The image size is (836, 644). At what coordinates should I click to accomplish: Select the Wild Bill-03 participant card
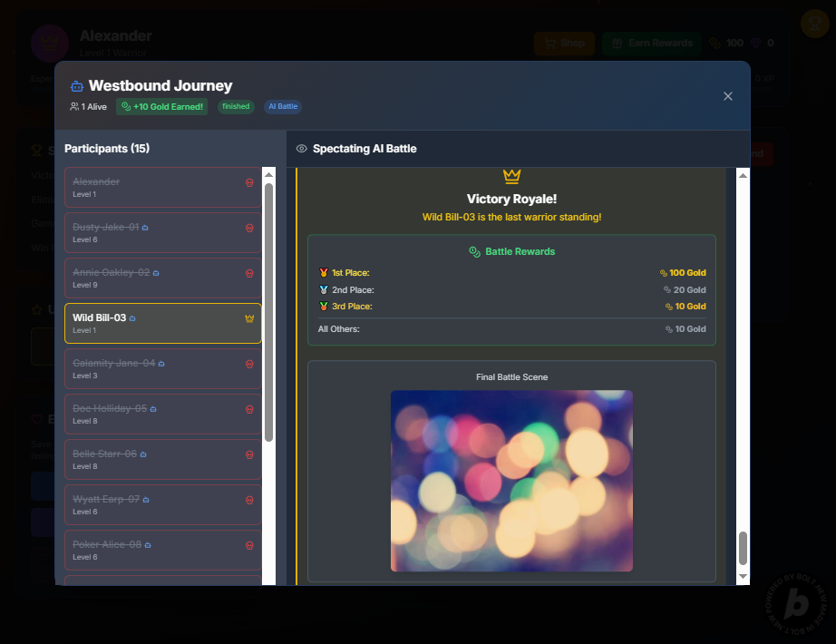pos(162,323)
